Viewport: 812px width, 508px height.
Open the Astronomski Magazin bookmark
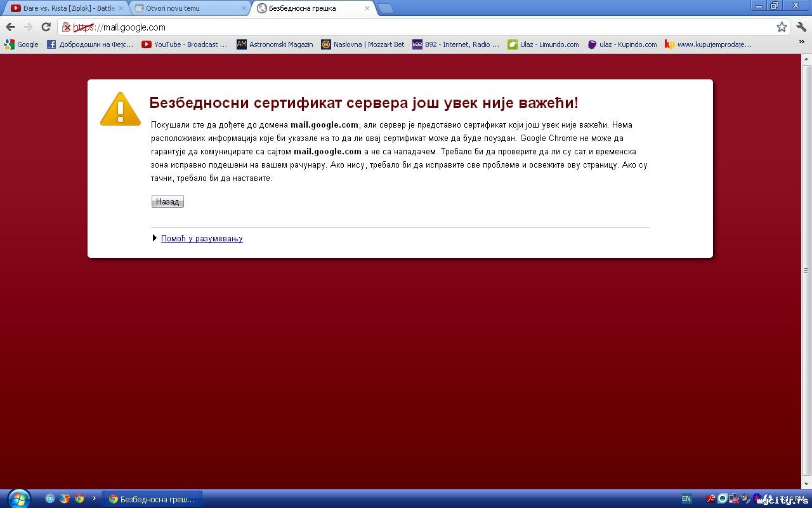(275, 44)
